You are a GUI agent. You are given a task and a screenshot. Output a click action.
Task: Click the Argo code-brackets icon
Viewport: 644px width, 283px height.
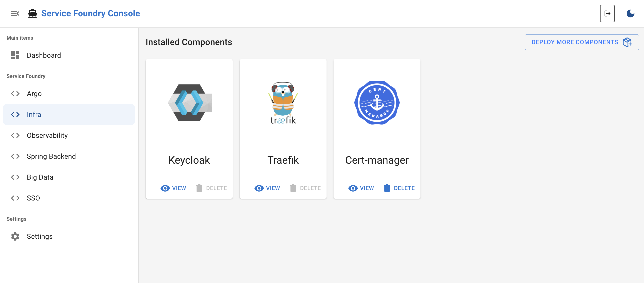tap(15, 94)
